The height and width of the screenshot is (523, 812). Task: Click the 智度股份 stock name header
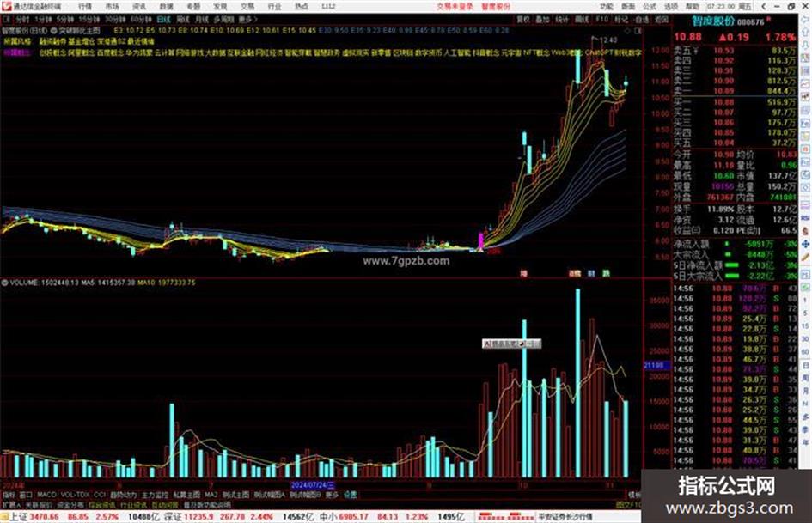(x=713, y=21)
